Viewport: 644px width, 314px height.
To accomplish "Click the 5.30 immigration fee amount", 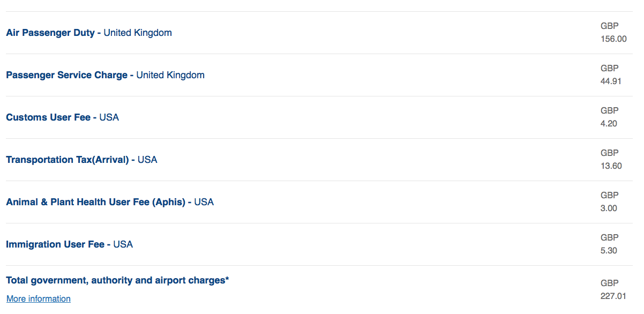I will pos(609,251).
